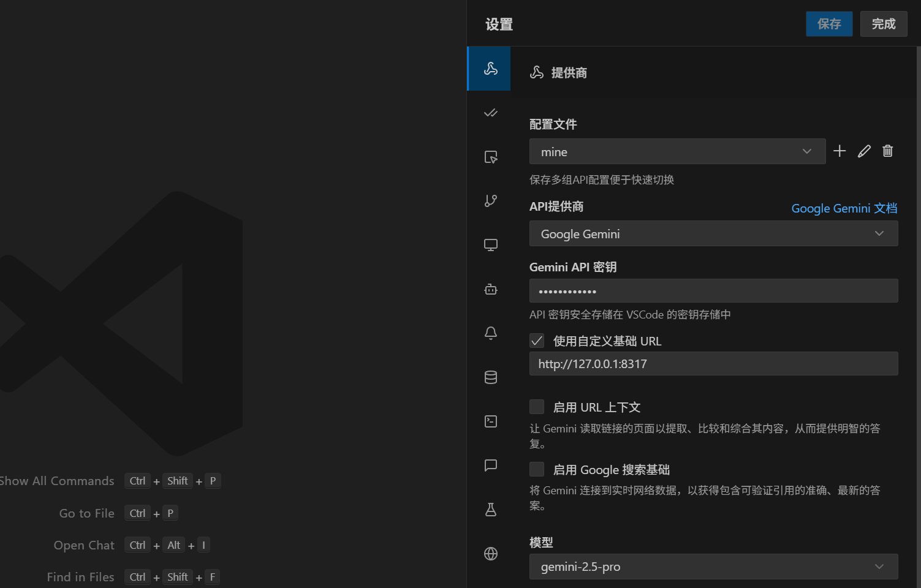Open the Providers settings section
Viewport: 921px width, 588px height.
[x=488, y=69]
